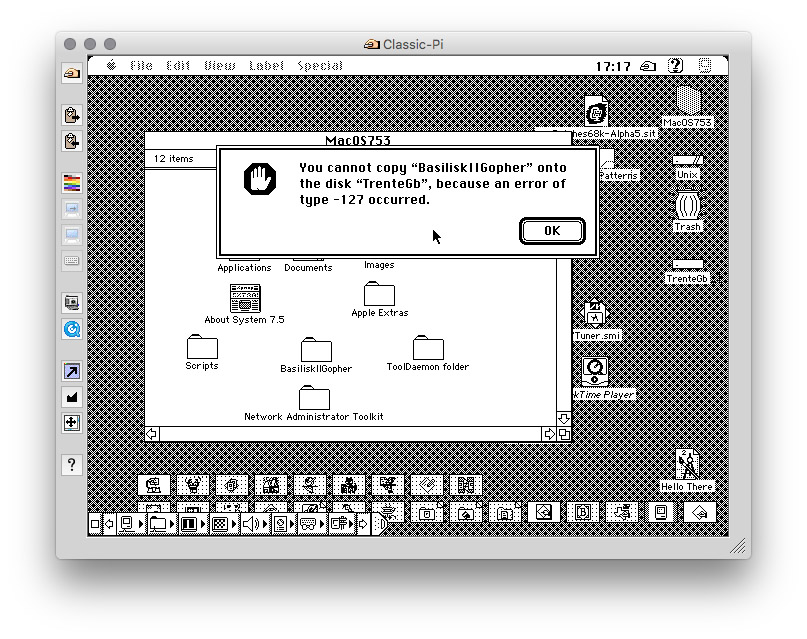Viewport: 807px width, 639px height.
Task: Open the Help balloon menu icon
Action: [x=675, y=65]
